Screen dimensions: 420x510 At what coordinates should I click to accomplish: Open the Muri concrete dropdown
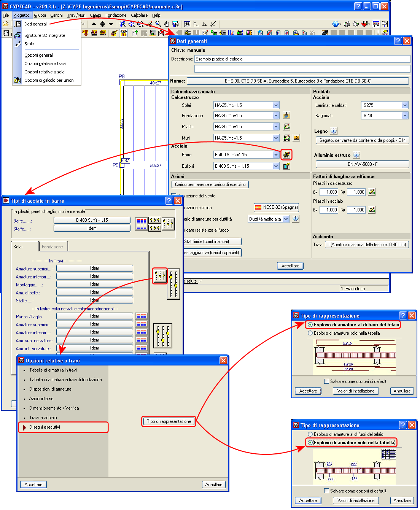[x=276, y=138]
